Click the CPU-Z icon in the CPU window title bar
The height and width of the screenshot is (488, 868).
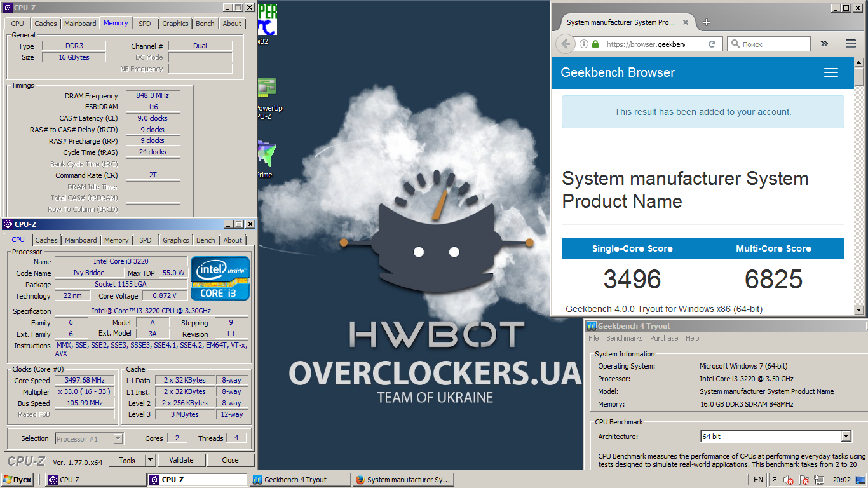click(8, 224)
